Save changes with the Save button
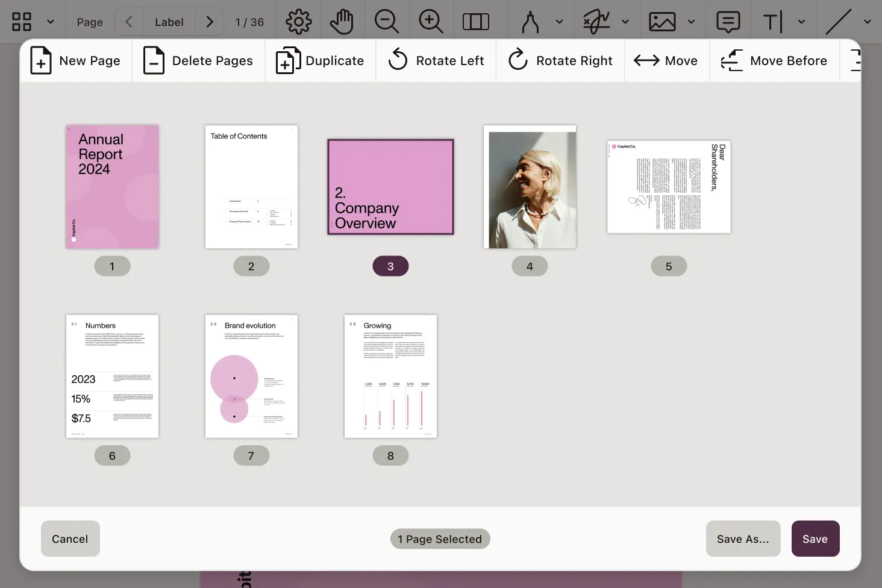The width and height of the screenshot is (882, 588). 815,539
